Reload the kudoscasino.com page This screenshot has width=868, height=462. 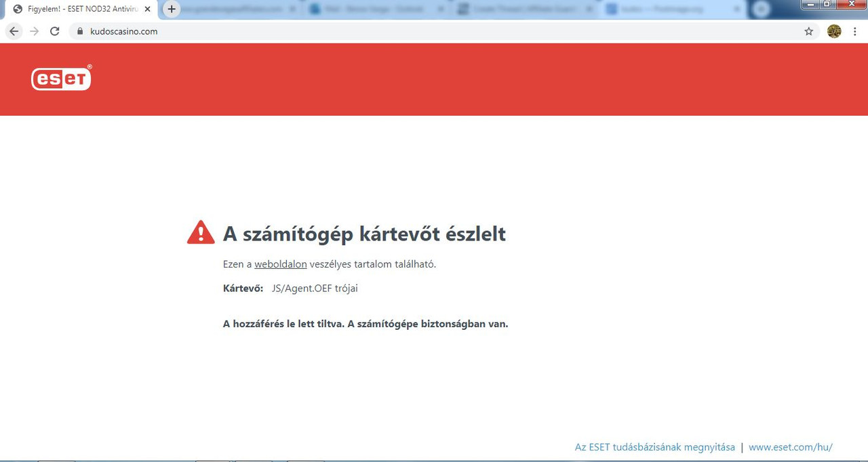(x=55, y=31)
